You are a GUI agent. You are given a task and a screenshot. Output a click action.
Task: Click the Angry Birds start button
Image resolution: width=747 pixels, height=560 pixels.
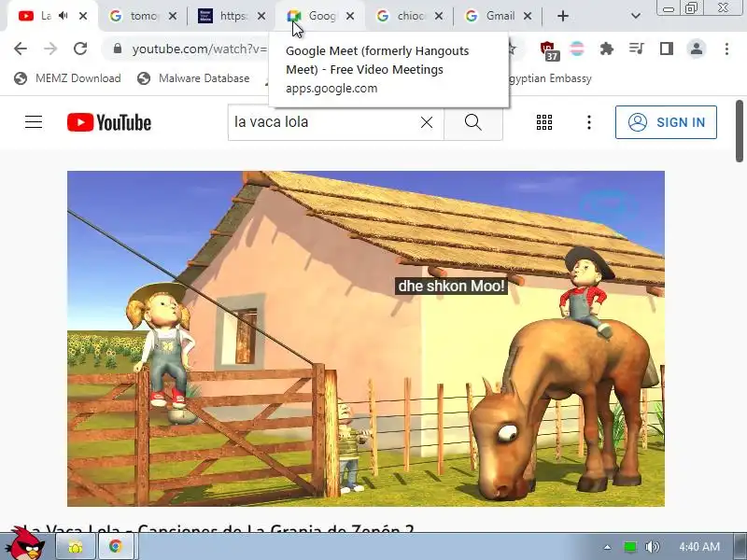[27, 544]
